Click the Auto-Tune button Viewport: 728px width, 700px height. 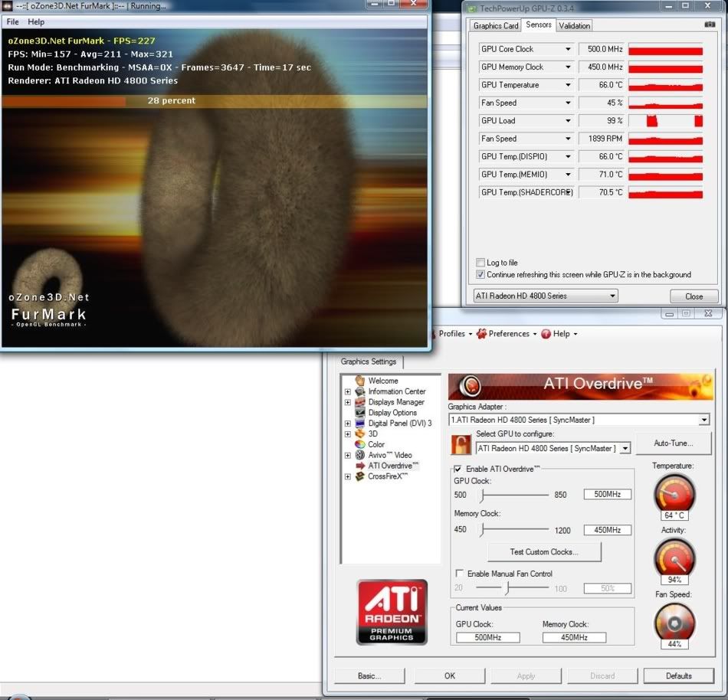click(x=674, y=443)
